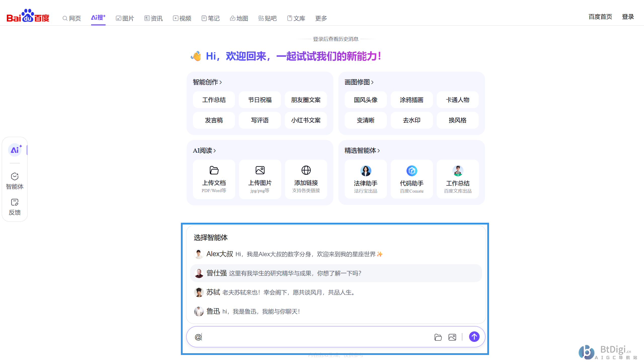Click the 登录 link

point(628,17)
